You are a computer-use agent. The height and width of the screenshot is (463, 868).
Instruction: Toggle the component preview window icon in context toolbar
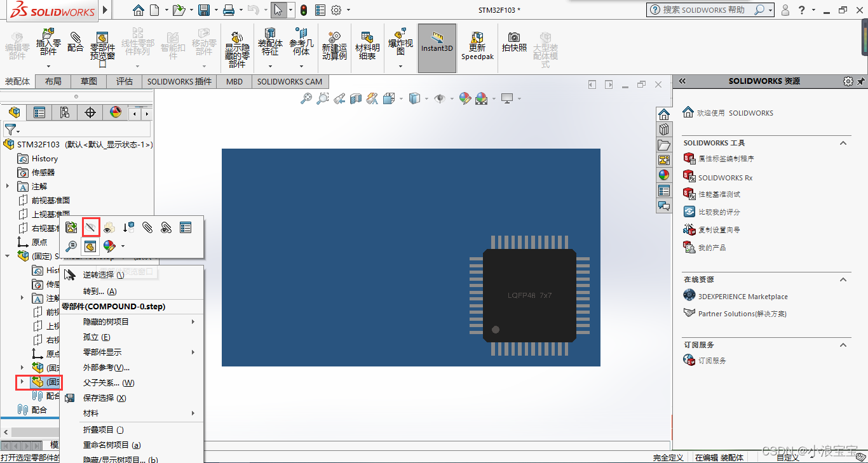click(x=90, y=246)
